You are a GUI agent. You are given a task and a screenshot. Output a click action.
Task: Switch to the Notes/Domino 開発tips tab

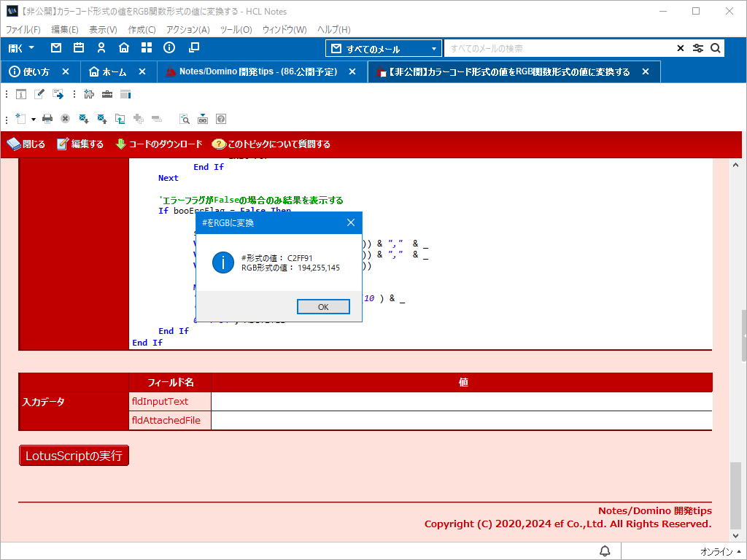(x=258, y=71)
